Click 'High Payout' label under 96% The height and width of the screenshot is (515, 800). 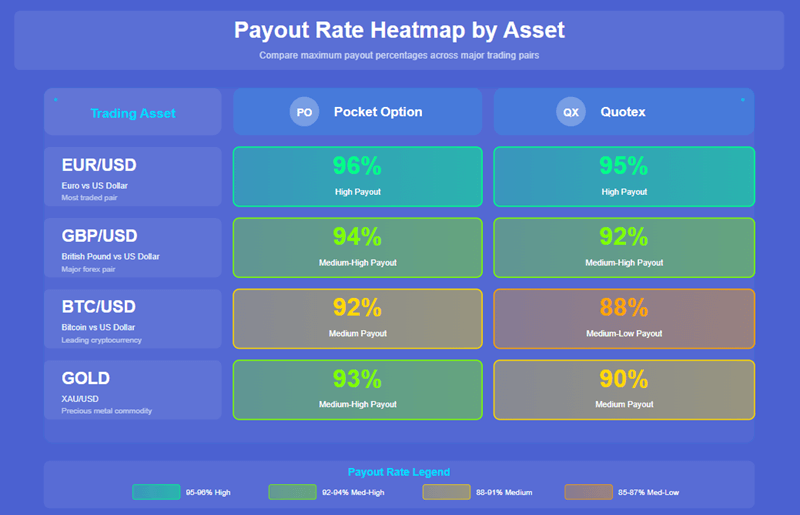[358, 192]
